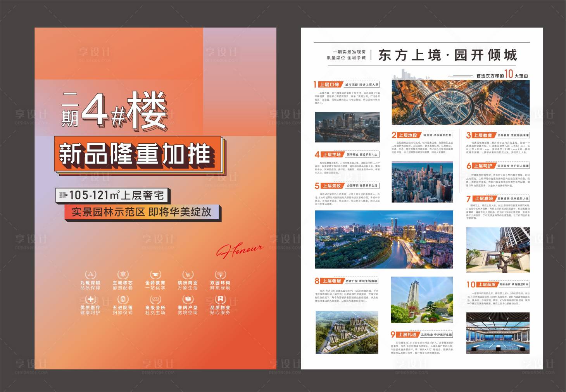This screenshot has height=392, width=566.
Task: Click the 繁华商业 邂逅多彩人生 tagline
Action: (x=362, y=154)
